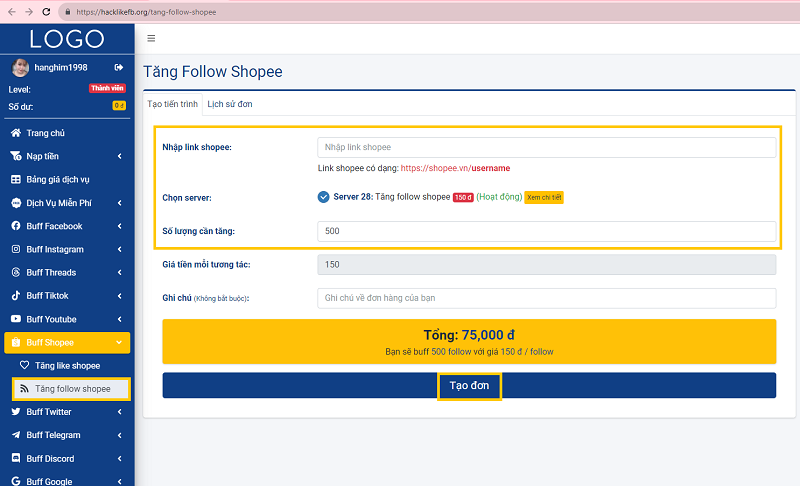The height and width of the screenshot is (486, 800).
Task: Click the LOGO site header
Action: [x=67, y=39]
